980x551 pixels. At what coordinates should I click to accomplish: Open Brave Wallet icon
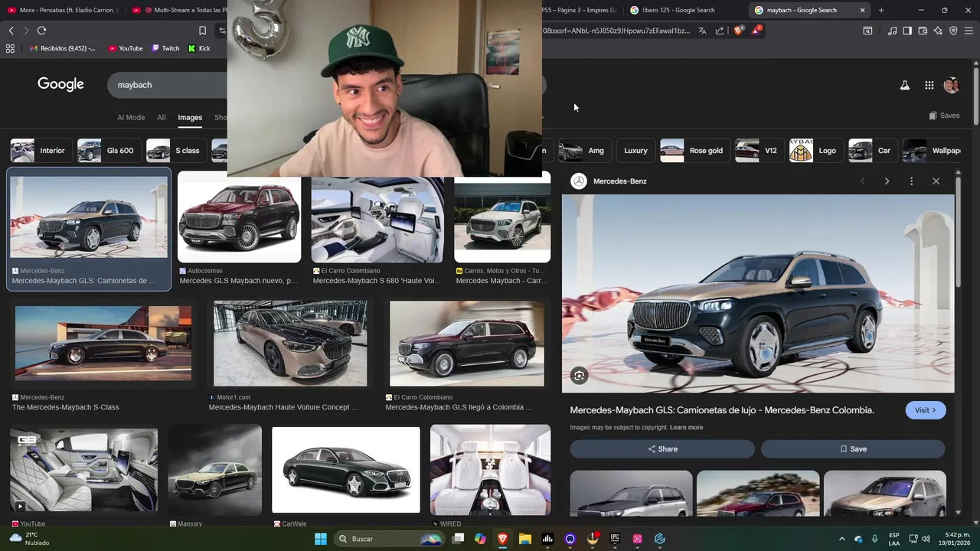coord(923,31)
